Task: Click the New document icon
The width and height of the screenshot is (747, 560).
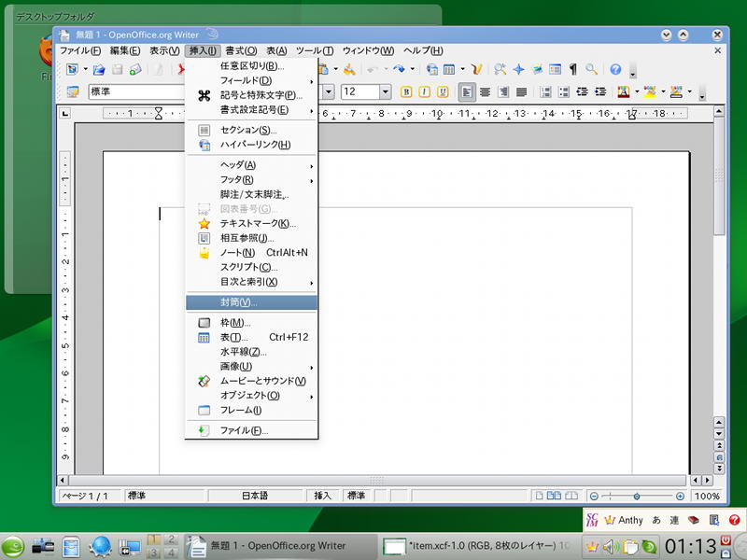Action: [72, 69]
